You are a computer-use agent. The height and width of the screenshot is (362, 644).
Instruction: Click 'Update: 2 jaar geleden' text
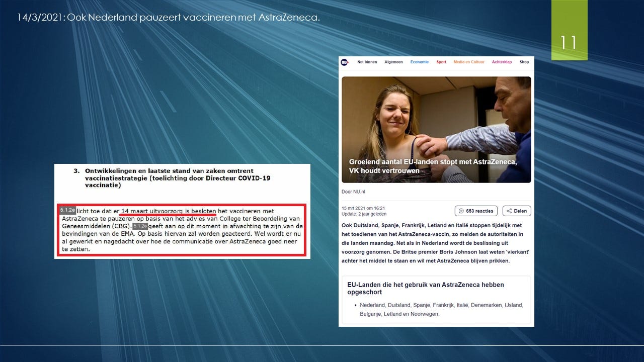tap(364, 214)
